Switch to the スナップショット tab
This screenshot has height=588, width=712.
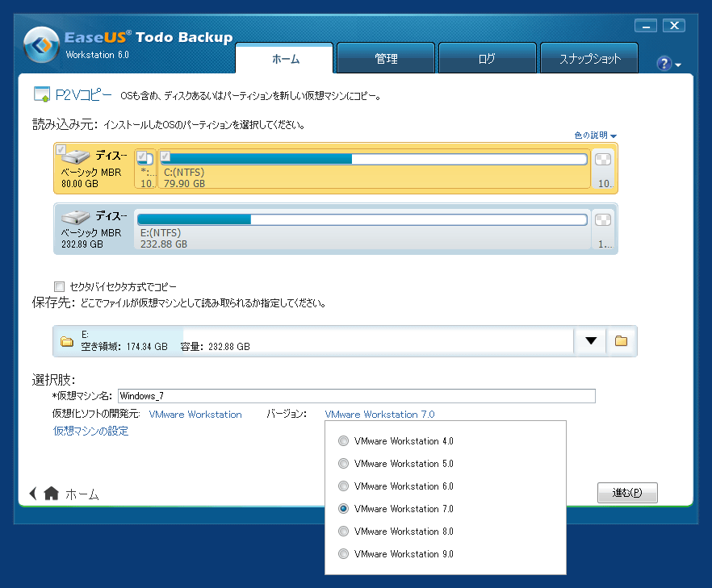[589, 58]
